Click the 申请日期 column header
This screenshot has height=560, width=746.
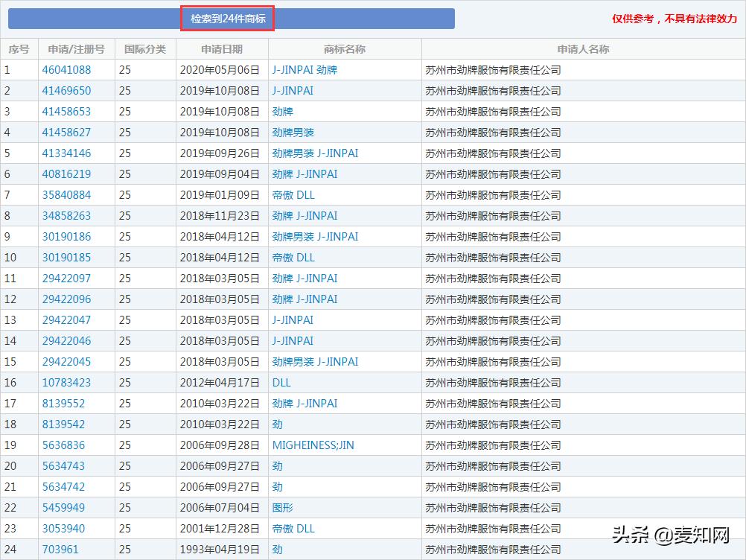tap(222, 49)
